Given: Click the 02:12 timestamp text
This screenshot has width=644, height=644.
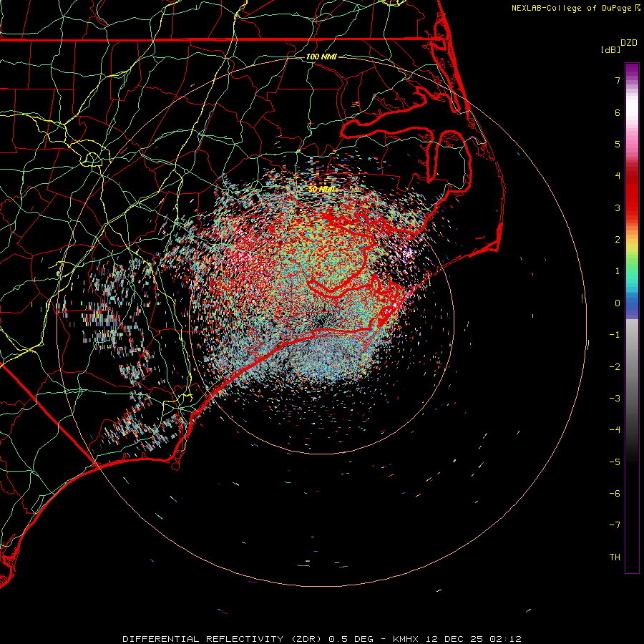Looking at the screenshot, I should point(505,639).
